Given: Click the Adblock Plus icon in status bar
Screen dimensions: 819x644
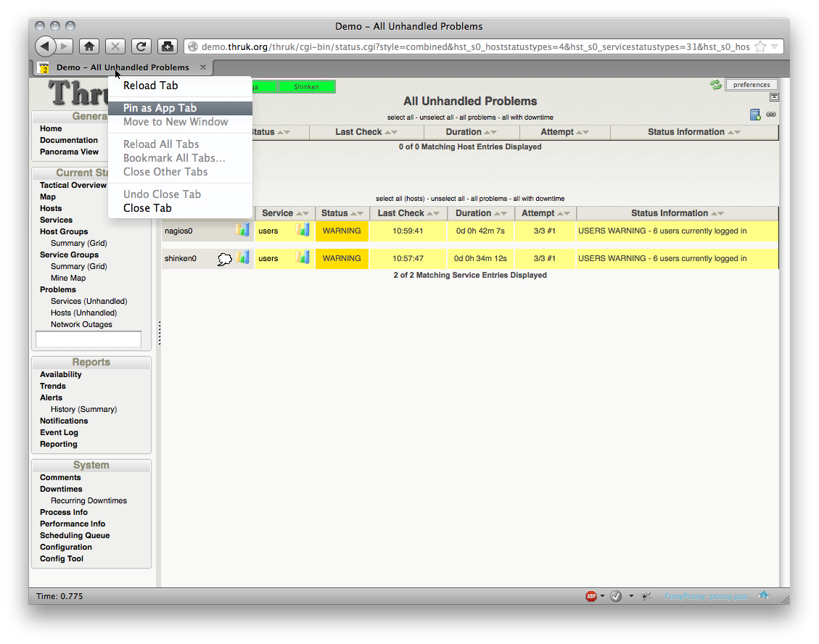Looking at the screenshot, I should click(591, 596).
